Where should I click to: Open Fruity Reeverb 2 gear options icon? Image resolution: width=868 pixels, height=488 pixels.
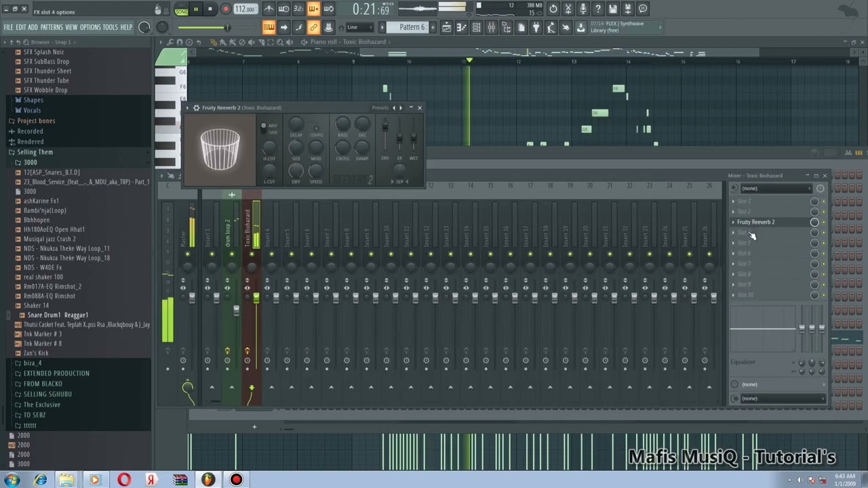click(196, 108)
